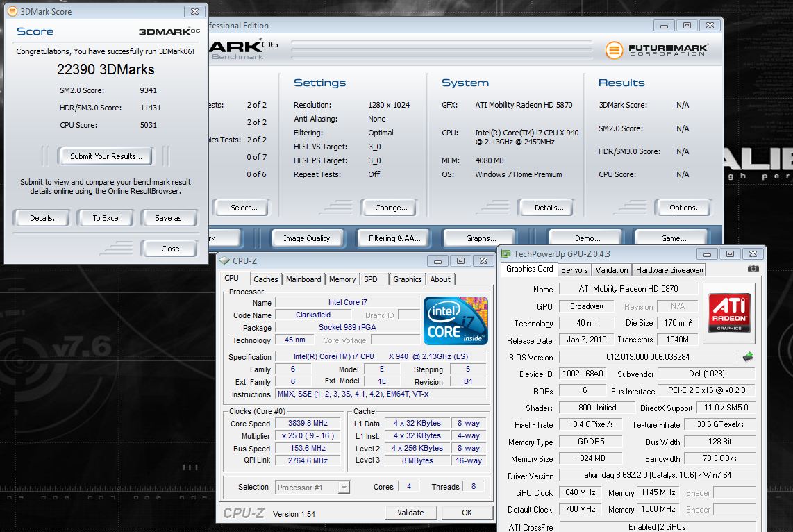Click the BIOS save chip icon in GPU-Z

click(748, 357)
